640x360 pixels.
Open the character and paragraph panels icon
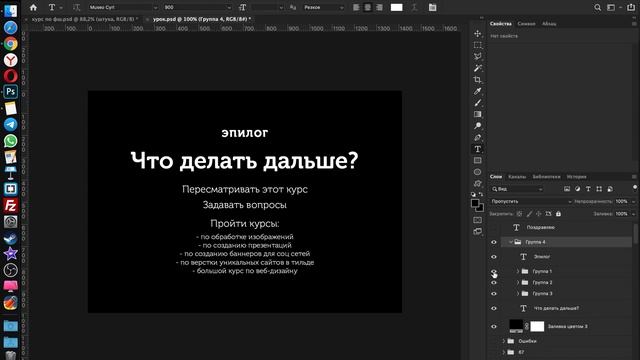tap(433, 7)
